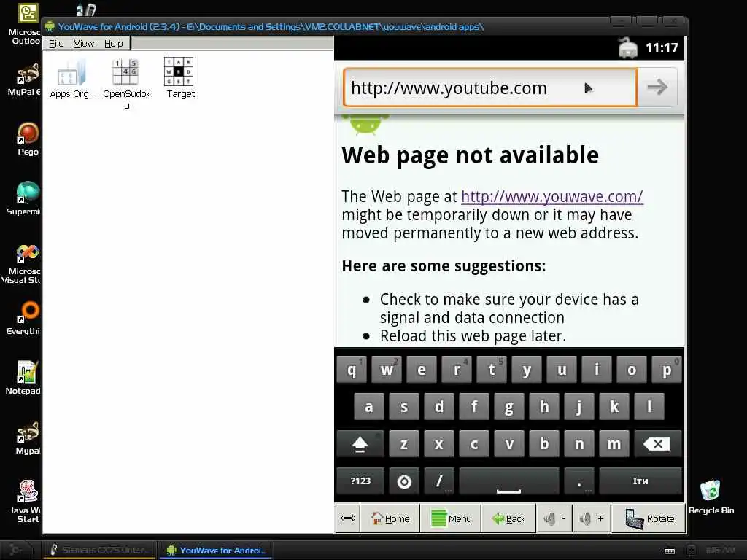Image resolution: width=747 pixels, height=560 pixels.
Task: Click the Start button on taskbar
Action: point(15,550)
